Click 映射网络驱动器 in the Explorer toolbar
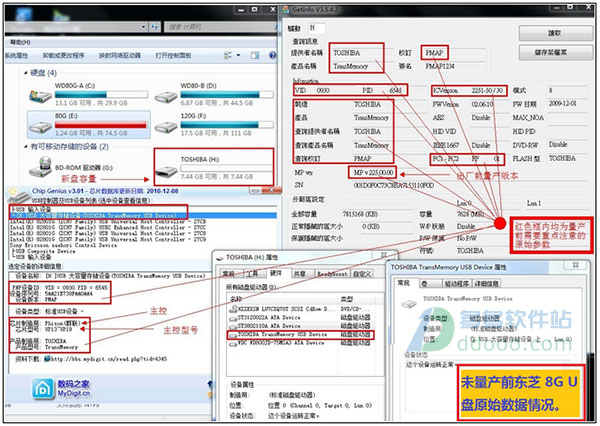600x426 pixels. 120,56
